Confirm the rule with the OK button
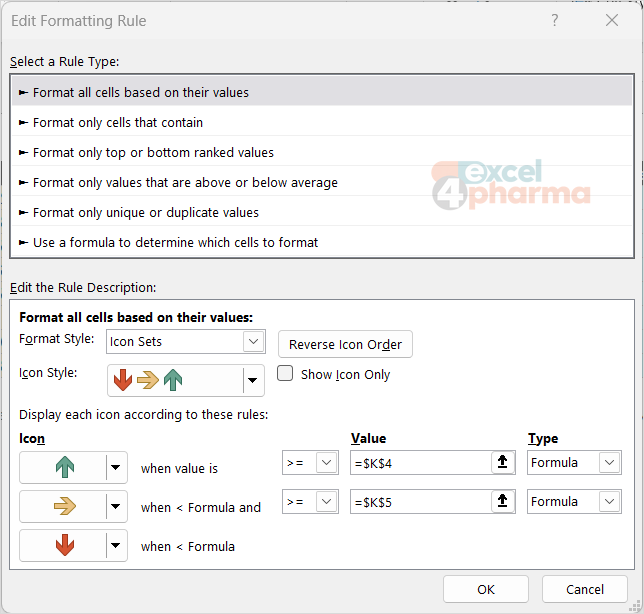644x614 pixels. tap(485, 589)
